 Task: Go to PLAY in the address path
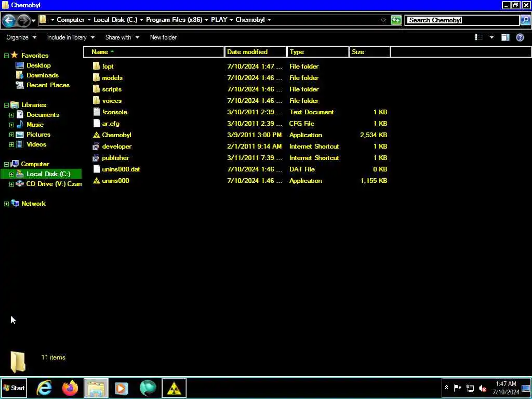point(219,20)
